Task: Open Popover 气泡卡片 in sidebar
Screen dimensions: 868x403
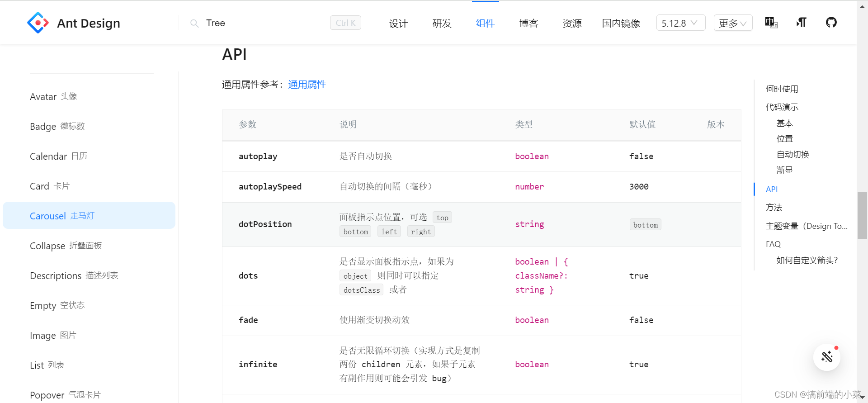Action: pyautogui.click(x=89, y=395)
